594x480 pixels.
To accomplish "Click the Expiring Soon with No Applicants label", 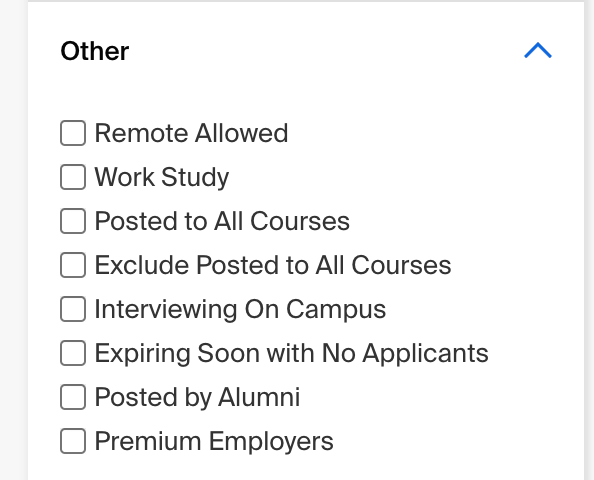I will (x=291, y=353).
